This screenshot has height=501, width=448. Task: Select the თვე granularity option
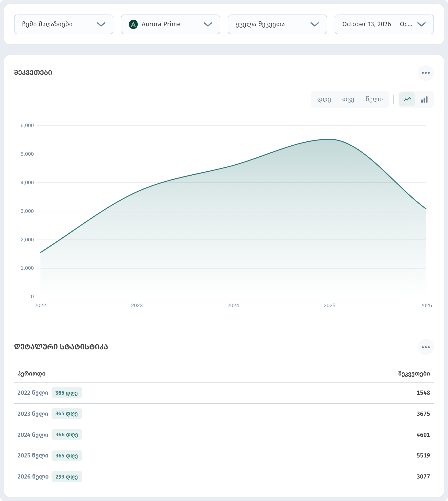pos(348,99)
